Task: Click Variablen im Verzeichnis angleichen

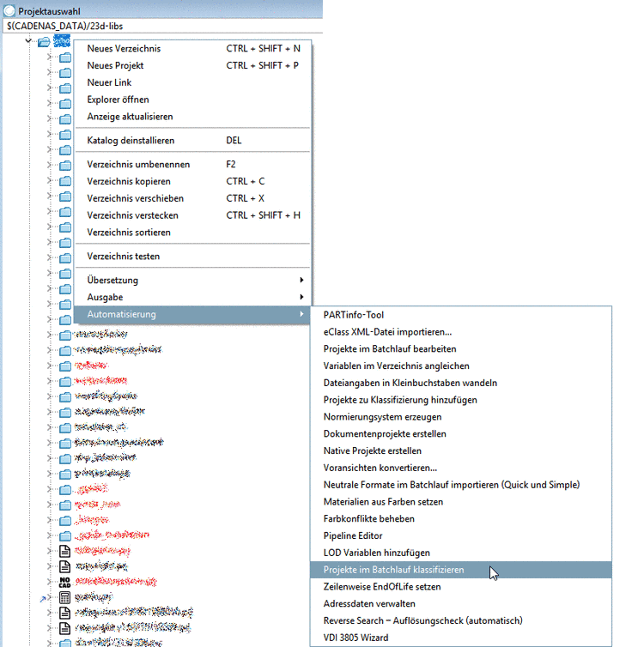Action: click(461, 366)
